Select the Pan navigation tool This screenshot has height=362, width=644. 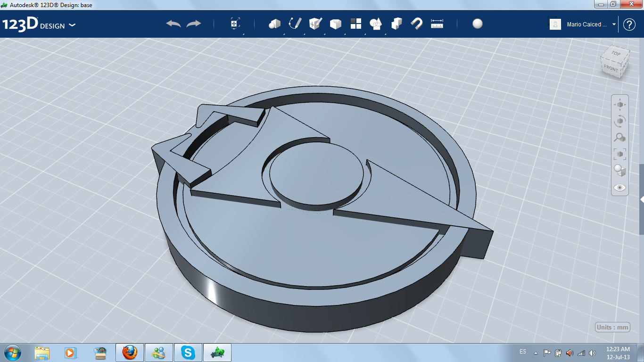coord(620,105)
